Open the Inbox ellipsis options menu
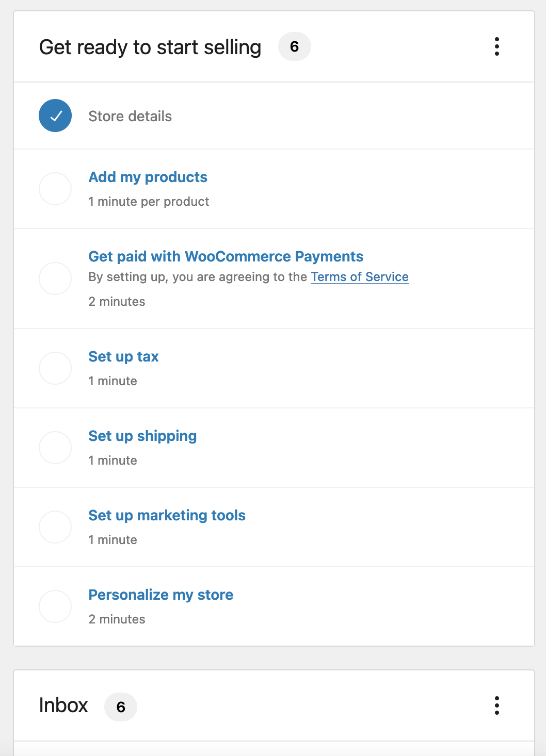The width and height of the screenshot is (546, 756). pos(496,705)
